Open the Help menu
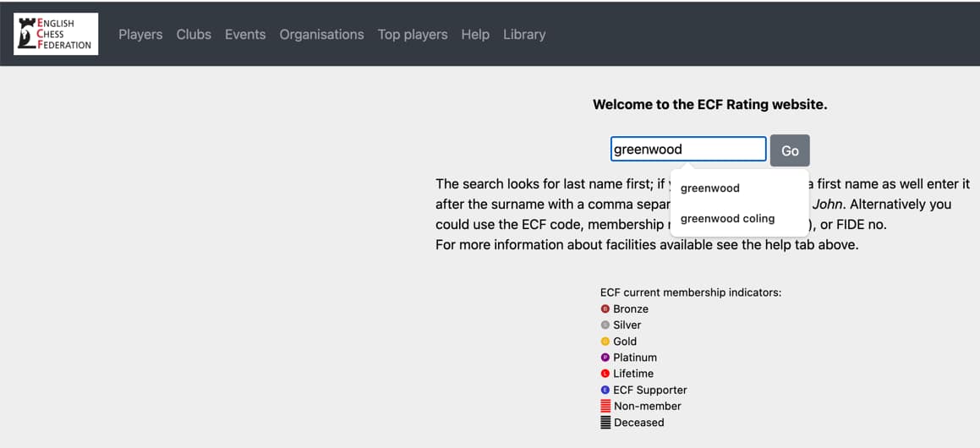Image resolution: width=980 pixels, height=448 pixels. coord(475,35)
